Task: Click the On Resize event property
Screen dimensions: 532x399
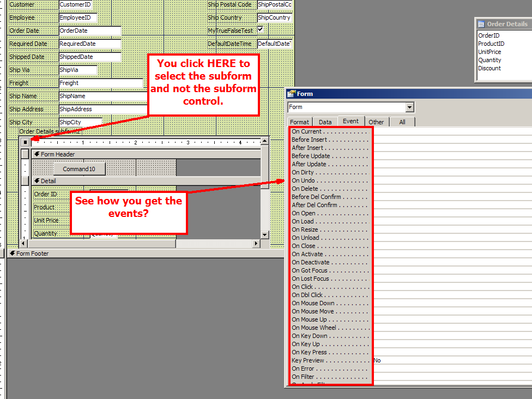Action: pos(330,229)
